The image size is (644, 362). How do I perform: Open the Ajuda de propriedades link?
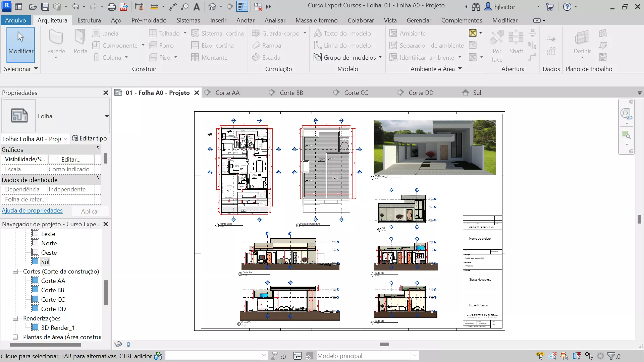tap(32, 210)
